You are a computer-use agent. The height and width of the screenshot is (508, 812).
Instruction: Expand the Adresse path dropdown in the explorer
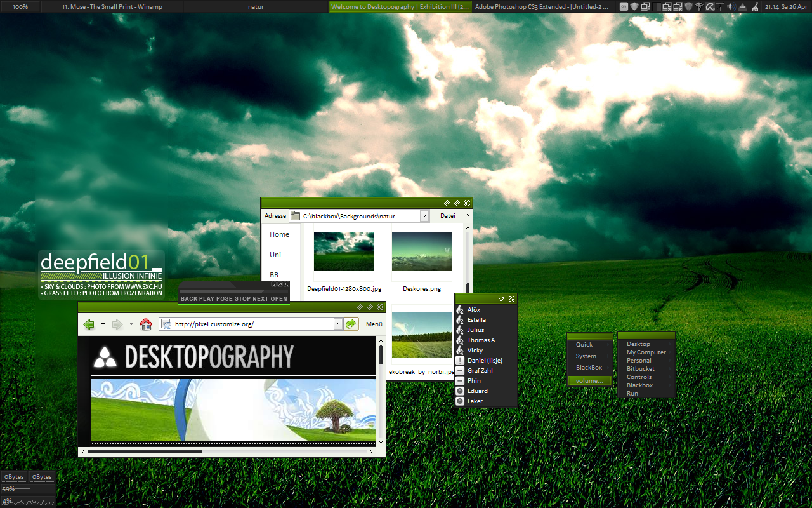click(x=424, y=216)
